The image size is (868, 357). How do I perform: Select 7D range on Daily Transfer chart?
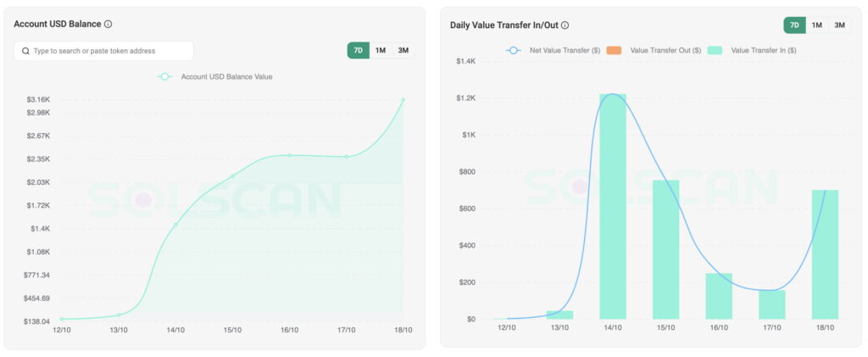point(794,25)
